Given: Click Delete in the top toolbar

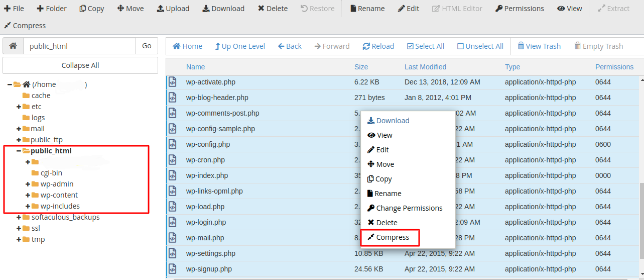Looking at the screenshot, I should tap(273, 9).
